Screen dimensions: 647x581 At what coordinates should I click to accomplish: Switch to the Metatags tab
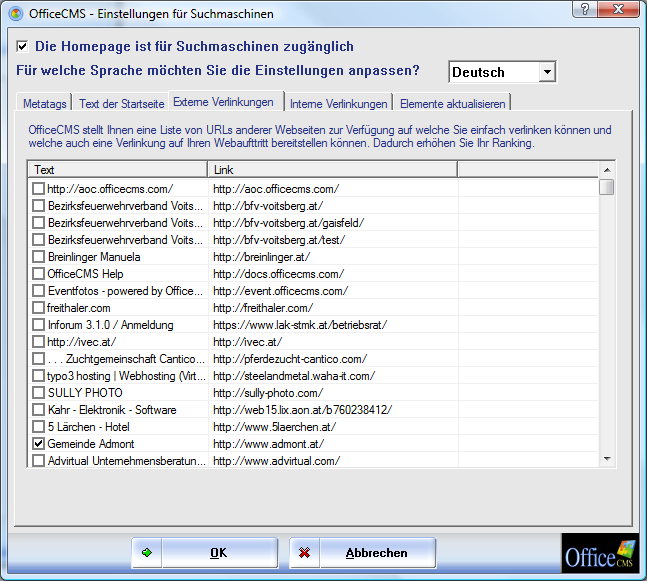[x=45, y=104]
